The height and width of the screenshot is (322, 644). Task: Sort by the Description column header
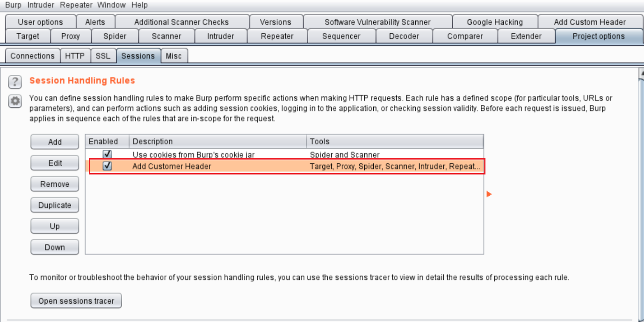(x=218, y=141)
